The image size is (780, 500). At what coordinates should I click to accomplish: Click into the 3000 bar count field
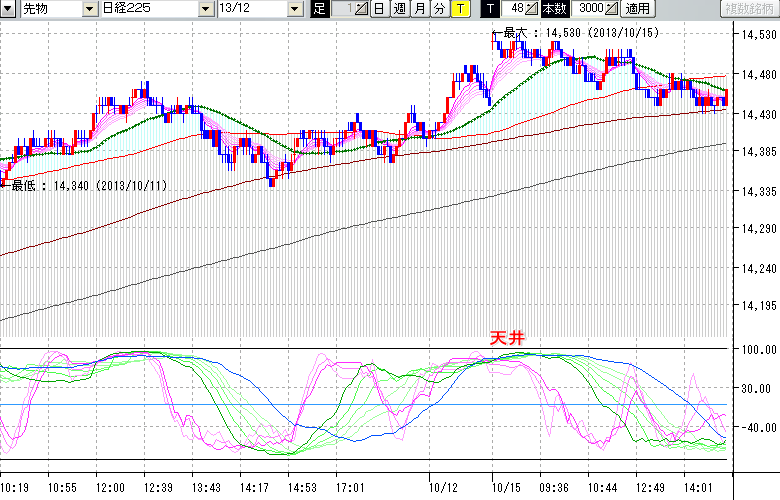point(588,9)
